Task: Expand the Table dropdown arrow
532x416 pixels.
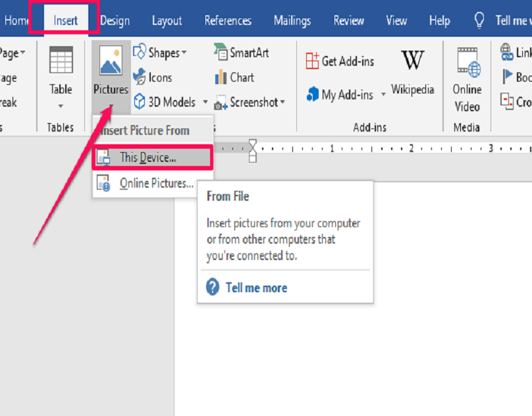Action: (61, 106)
